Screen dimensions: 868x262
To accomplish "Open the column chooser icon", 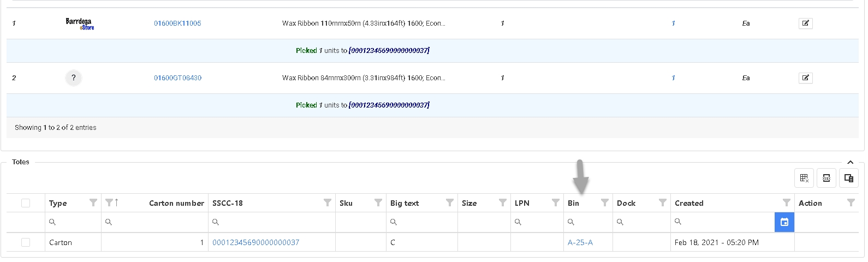I will point(848,178).
